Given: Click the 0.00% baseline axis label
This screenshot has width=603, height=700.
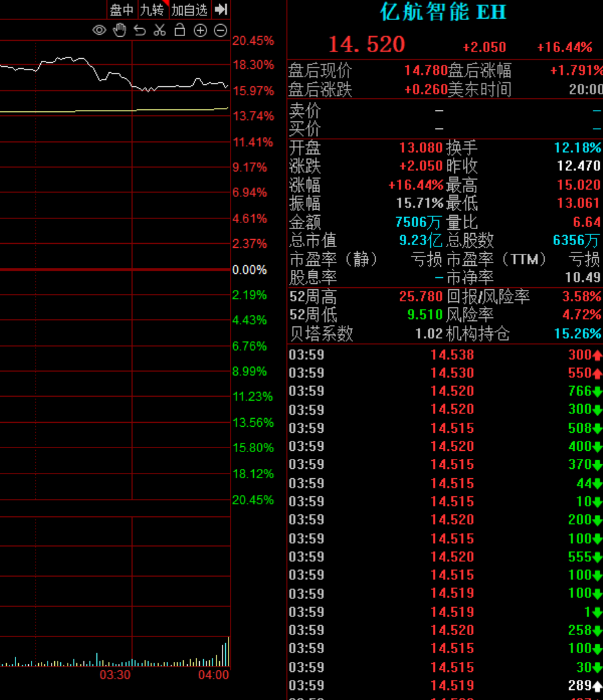Looking at the screenshot, I should click(250, 270).
